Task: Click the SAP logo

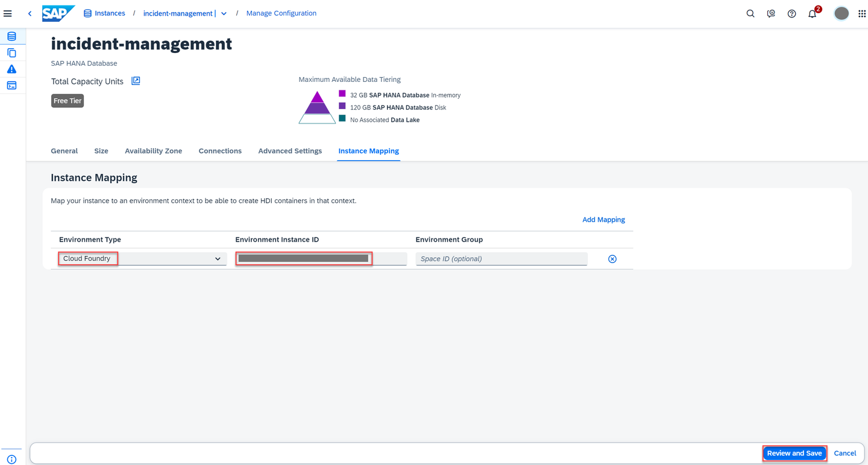Action: (x=58, y=13)
